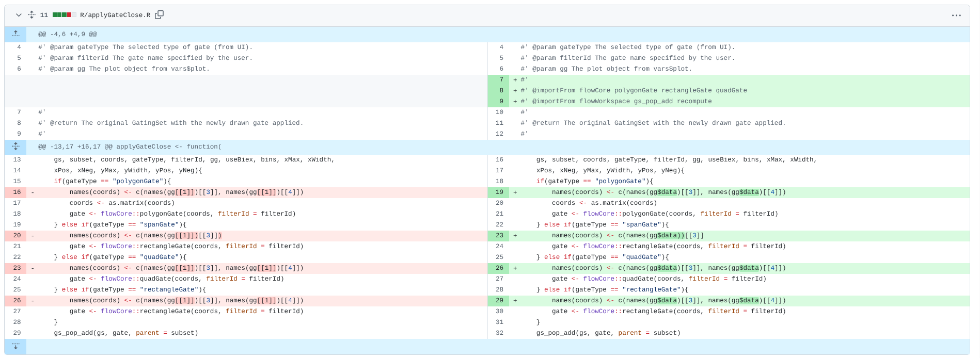This screenshot has width=980, height=358.
Task: Select deleted line number 16 on left
Action: pyautogui.click(x=17, y=192)
